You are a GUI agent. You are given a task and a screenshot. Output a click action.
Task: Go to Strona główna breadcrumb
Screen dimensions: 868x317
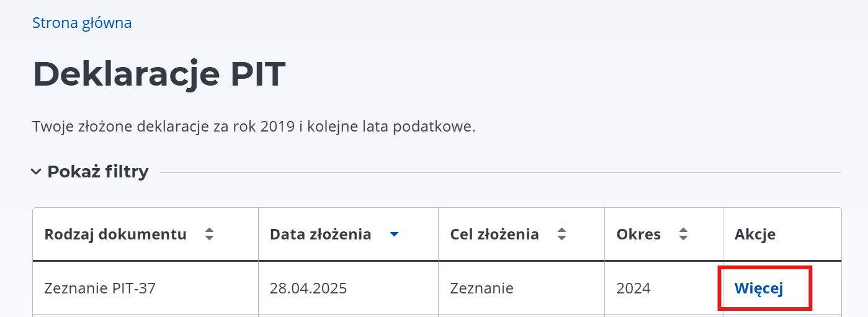pos(82,24)
